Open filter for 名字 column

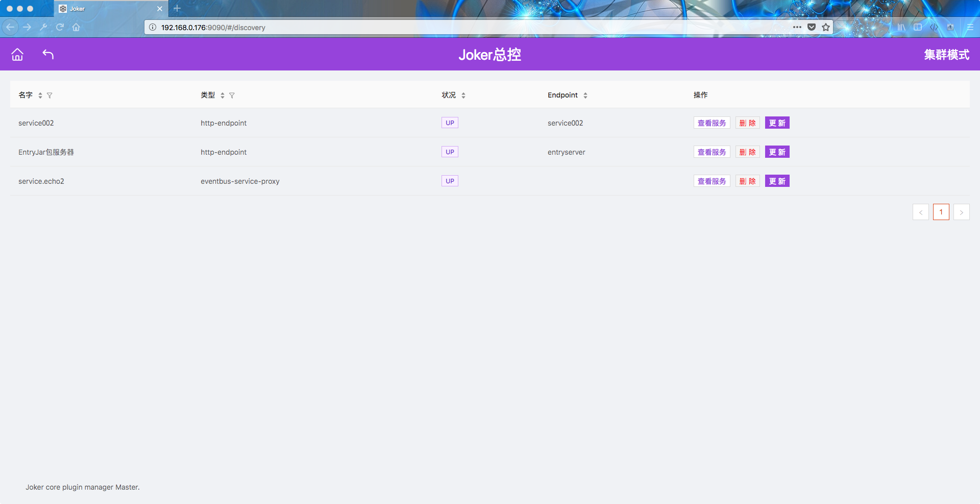click(50, 95)
